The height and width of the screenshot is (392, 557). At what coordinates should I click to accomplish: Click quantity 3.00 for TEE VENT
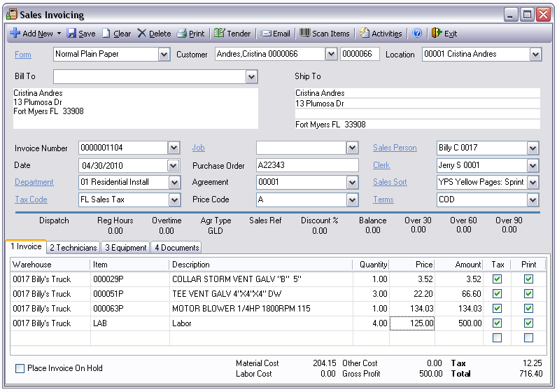tap(371, 294)
